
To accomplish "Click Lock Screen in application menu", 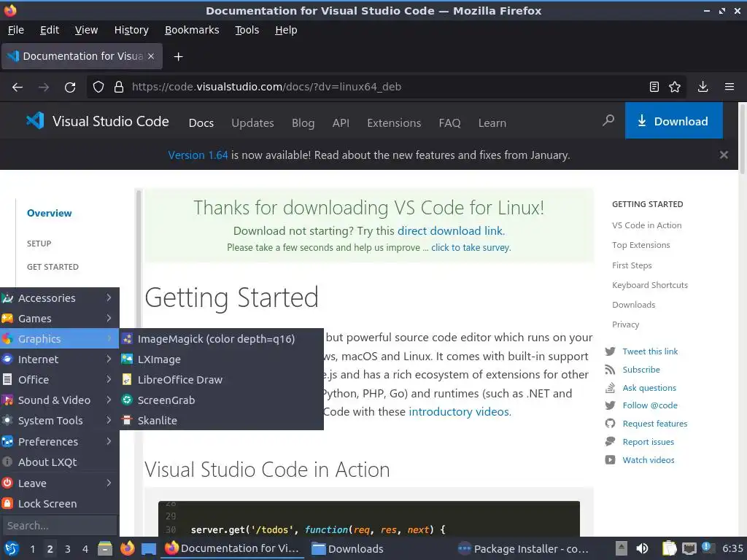I will click(x=60, y=503).
